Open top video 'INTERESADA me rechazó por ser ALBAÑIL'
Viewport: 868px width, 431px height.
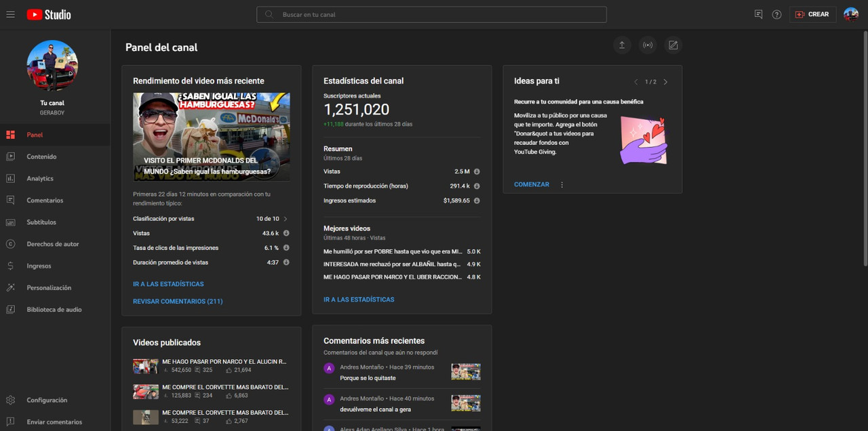pyautogui.click(x=402, y=264)
